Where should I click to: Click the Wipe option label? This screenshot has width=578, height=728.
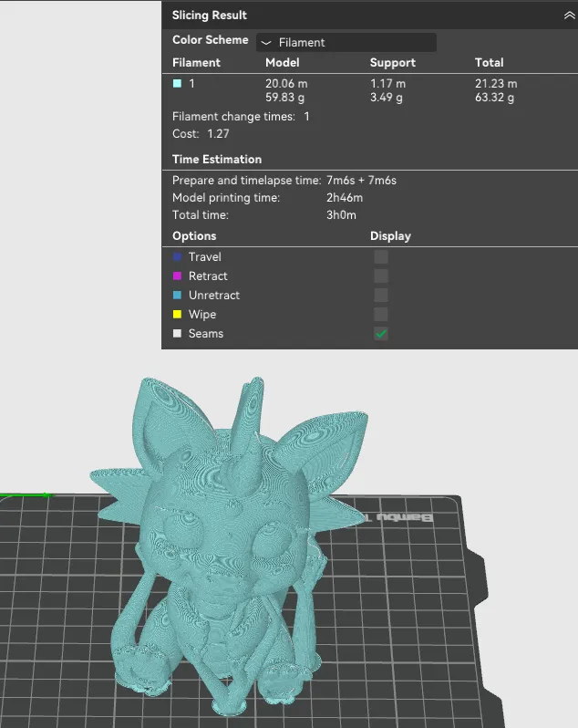[202, 315]
